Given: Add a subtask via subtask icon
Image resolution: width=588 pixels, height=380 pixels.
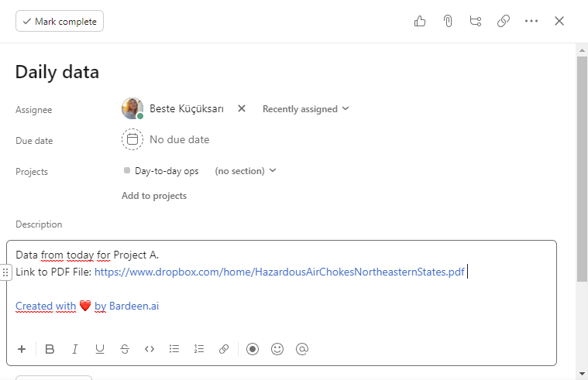Looking at the screenshot, I should click(x=476, y=21).
